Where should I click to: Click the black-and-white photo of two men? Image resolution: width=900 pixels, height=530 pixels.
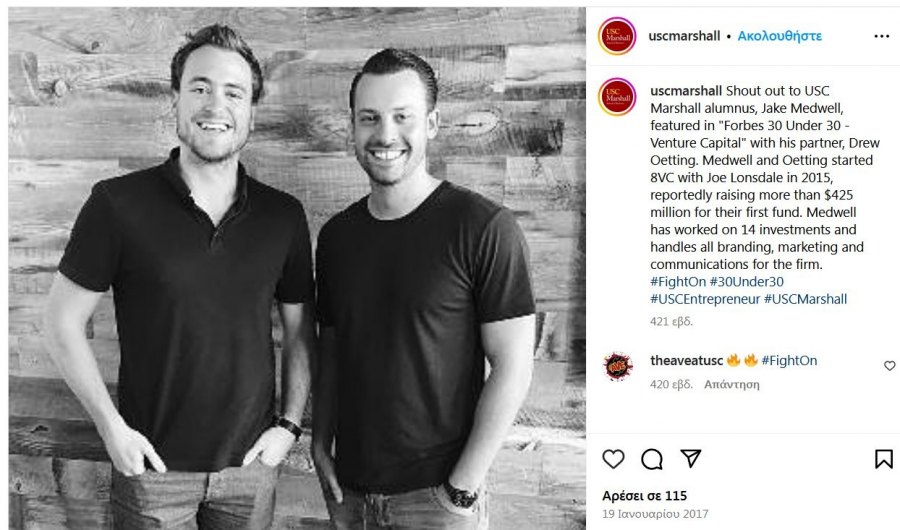point(297,268)
